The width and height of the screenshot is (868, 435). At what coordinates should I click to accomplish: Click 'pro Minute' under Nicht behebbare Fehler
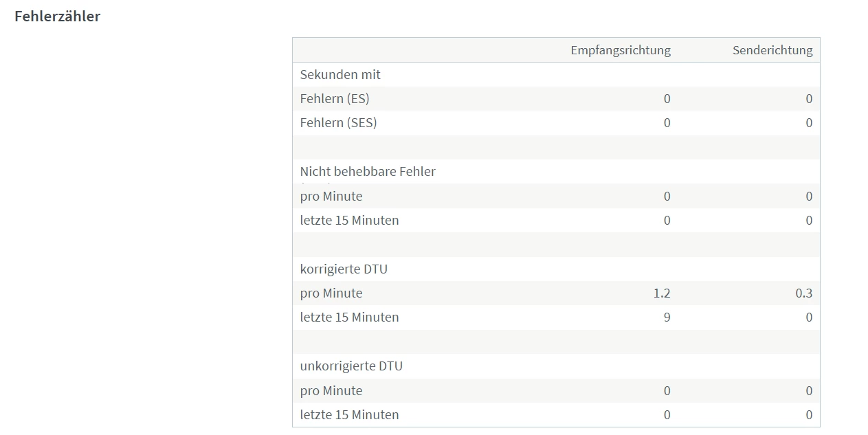[x=331, y=197]
